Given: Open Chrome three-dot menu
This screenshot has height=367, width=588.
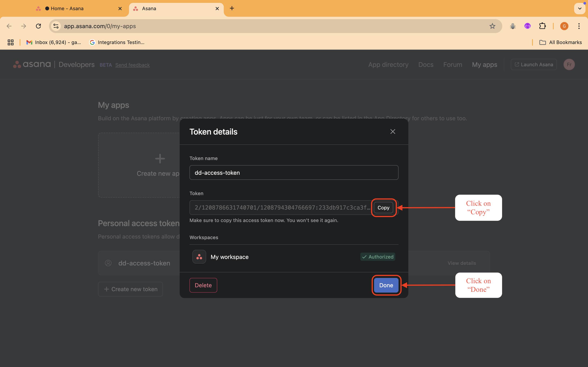Looking at the screenshot, I should 579,26.
